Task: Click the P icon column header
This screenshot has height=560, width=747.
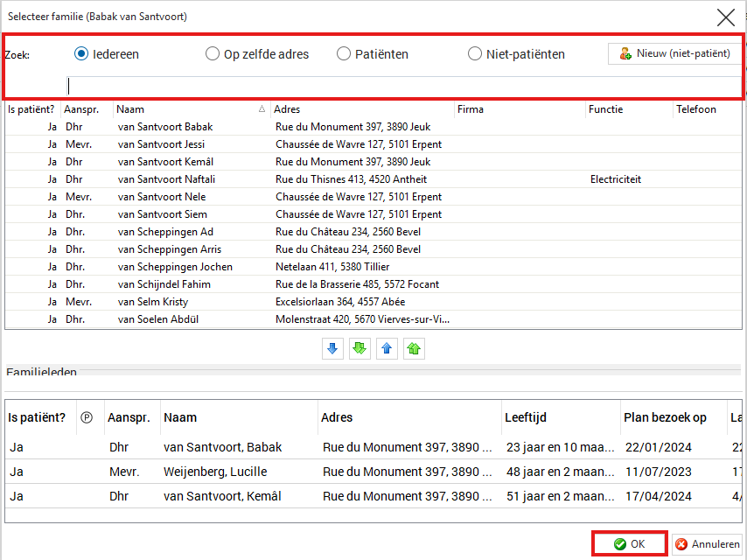Action: [x=86, y=417]
